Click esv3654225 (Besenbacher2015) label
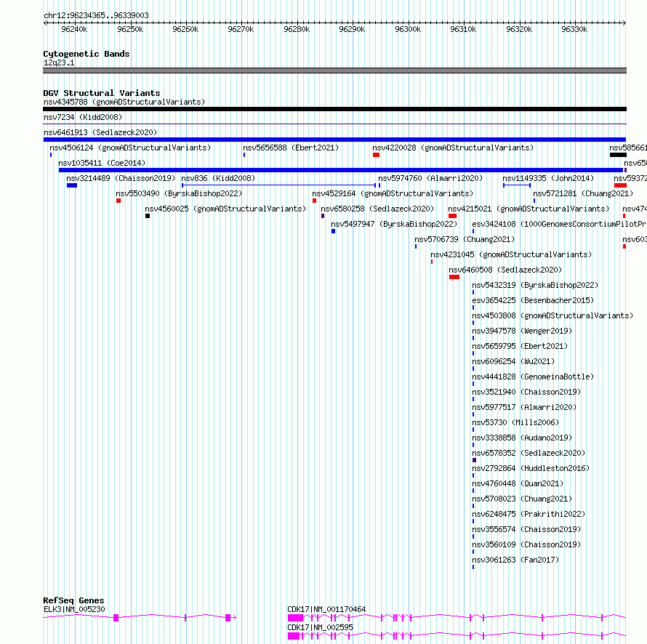The width and height of the screenshot is (647, 644). pos(533,300)
